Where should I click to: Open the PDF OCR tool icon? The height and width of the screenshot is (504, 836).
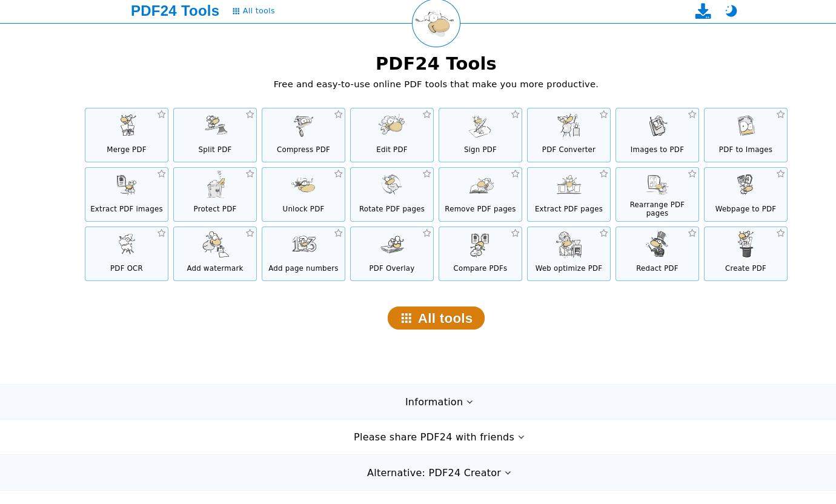click(x=127, y=244)
